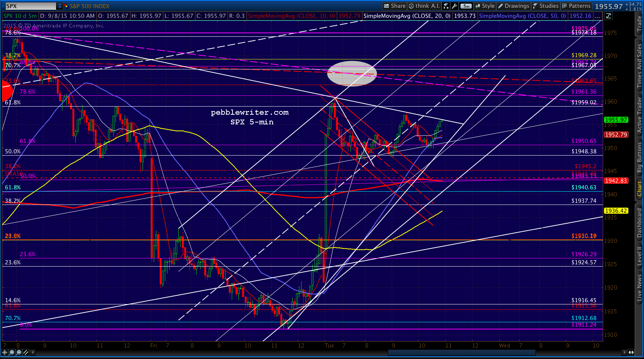
Task: Expand the SPX symbol dropdown arrow
Action: (x=59, y=6)
